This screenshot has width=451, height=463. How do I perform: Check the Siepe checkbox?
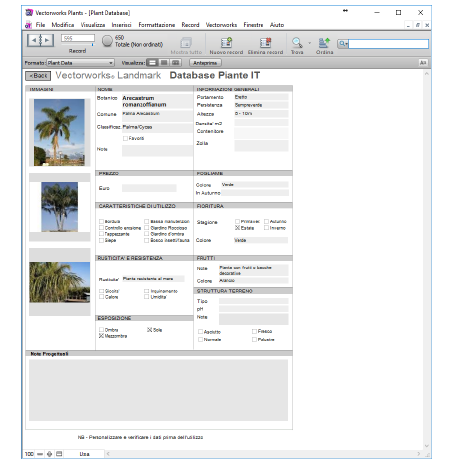[101, 240]
